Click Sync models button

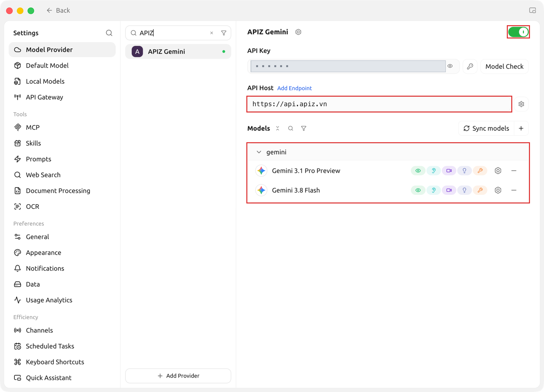pos(486,128)
